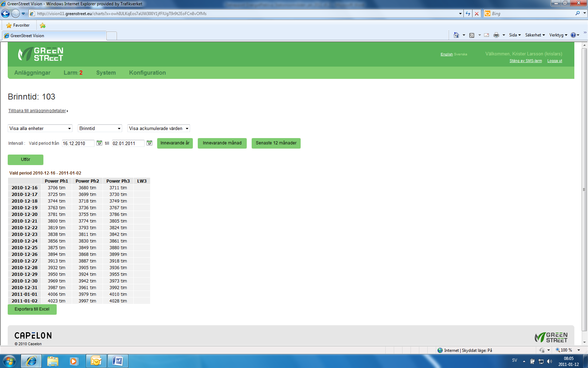Click the '4028 tim' cell

(x=118, y=301)
